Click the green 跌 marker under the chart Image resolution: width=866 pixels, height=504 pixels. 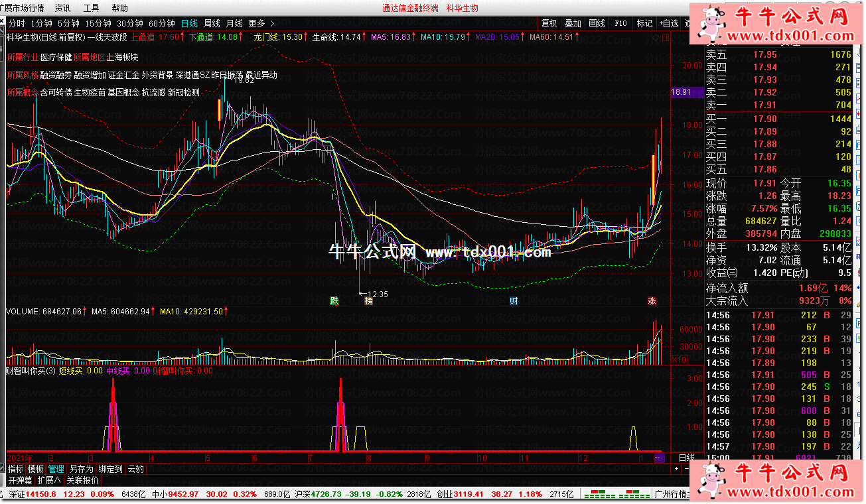pyautogui.click(x=334, y=301)
